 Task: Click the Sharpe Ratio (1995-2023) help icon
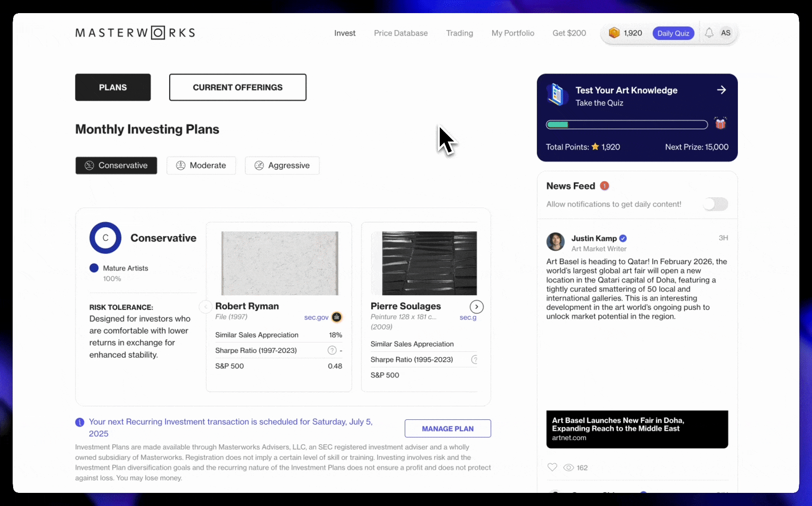474,359
